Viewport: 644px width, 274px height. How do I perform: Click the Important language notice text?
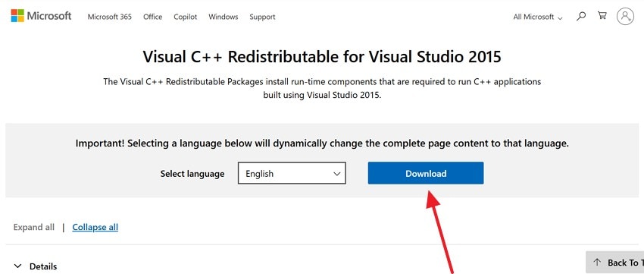[322, 143]
